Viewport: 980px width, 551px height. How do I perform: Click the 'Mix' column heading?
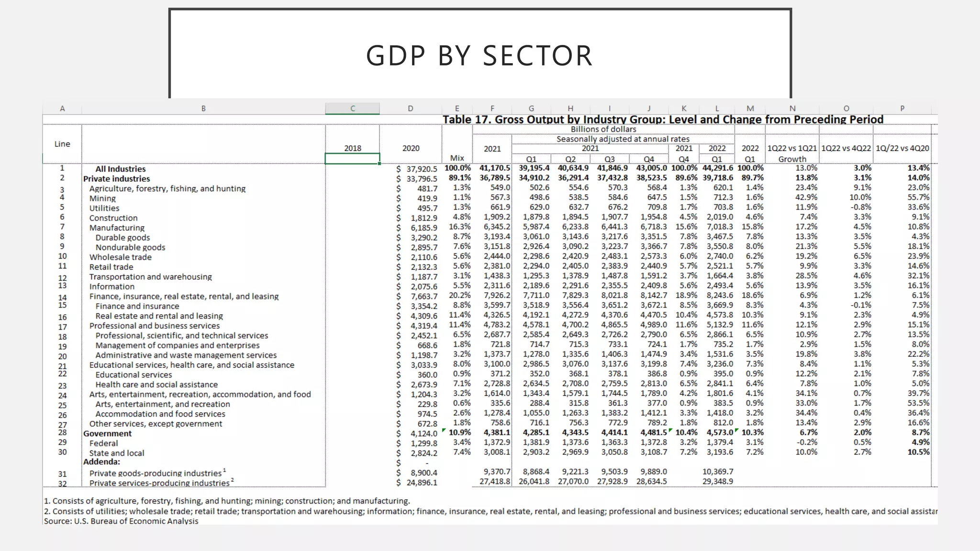(x=457, y=158)
